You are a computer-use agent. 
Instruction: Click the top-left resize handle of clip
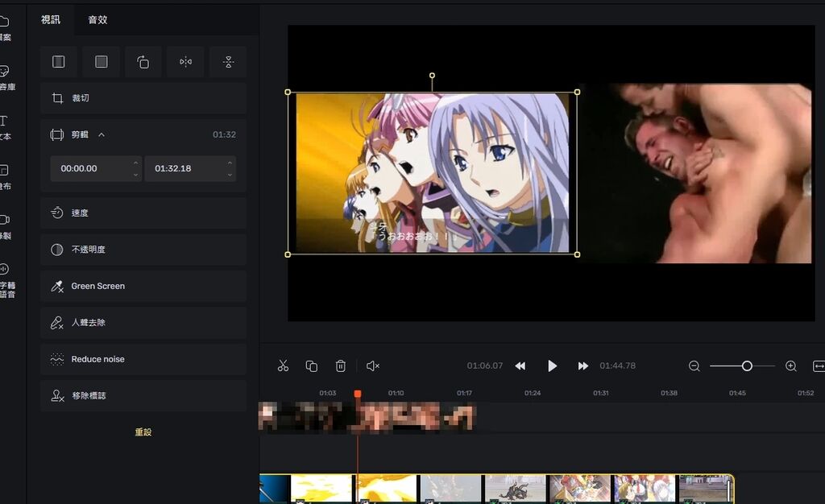tap(288, 92)
